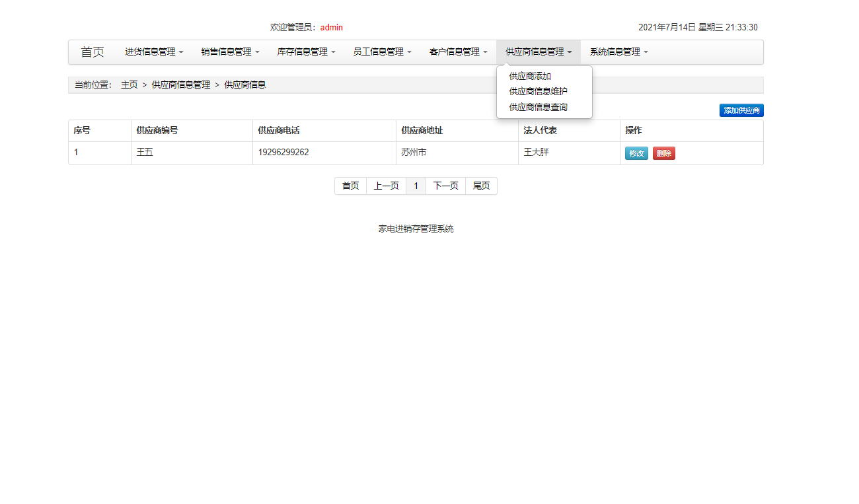Open the 主页 breadcrumb link
Image resolution: width=859 pixels, height=504 pixels.
coord(129,85)
